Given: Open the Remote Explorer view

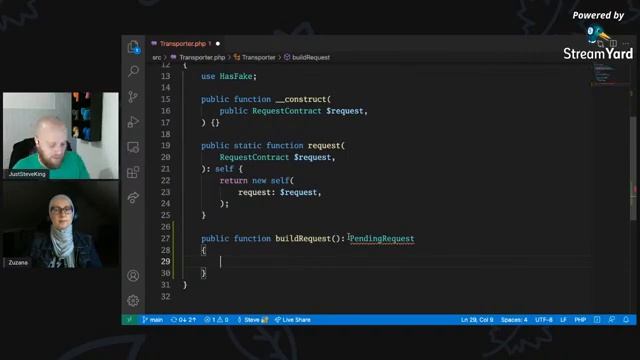Looking at the screenshot, I should point(133,147).
